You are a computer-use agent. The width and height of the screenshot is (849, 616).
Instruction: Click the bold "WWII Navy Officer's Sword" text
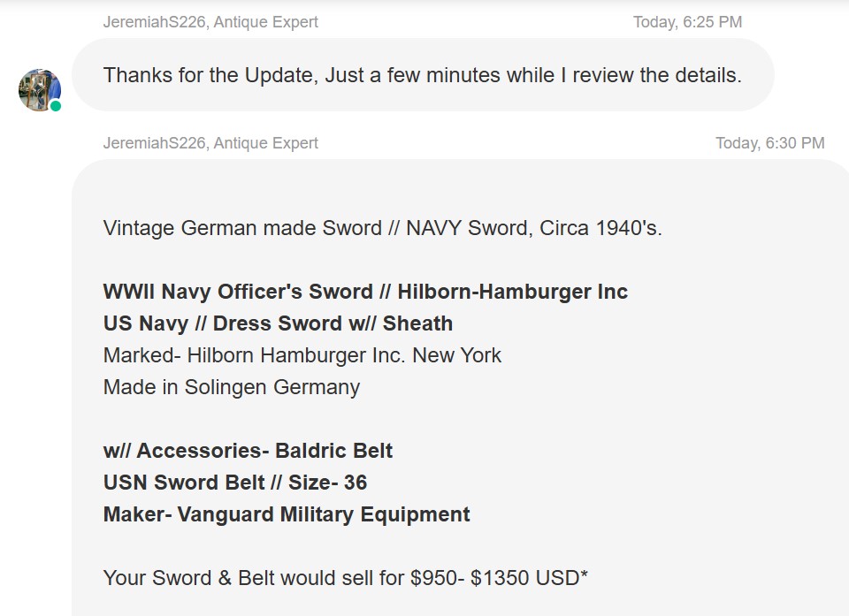(238, 292)
